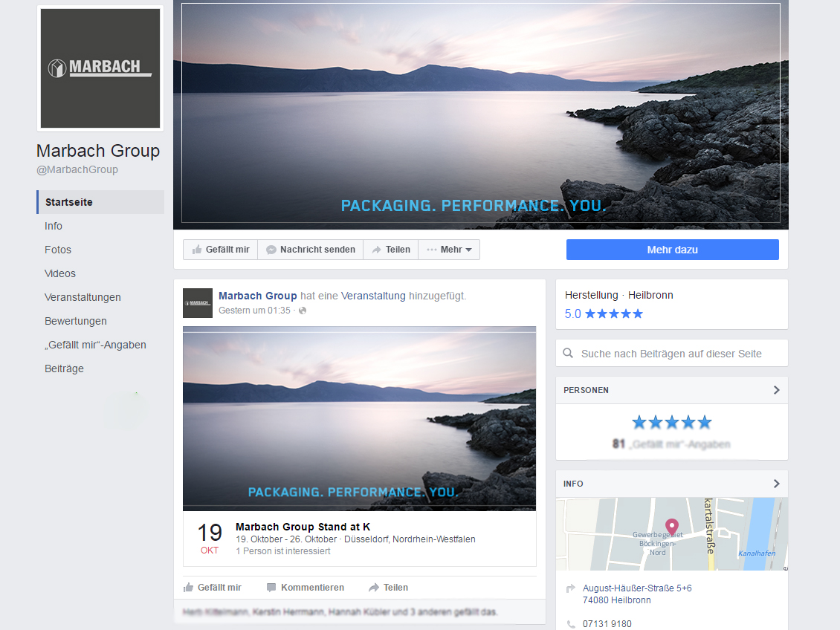
Task: Like the page with Gefällt mir button
Action: pos(221,250)
